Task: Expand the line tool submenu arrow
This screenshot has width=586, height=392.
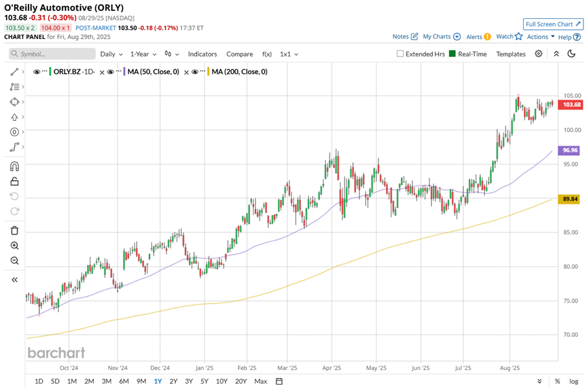Action: click(23, 72)
